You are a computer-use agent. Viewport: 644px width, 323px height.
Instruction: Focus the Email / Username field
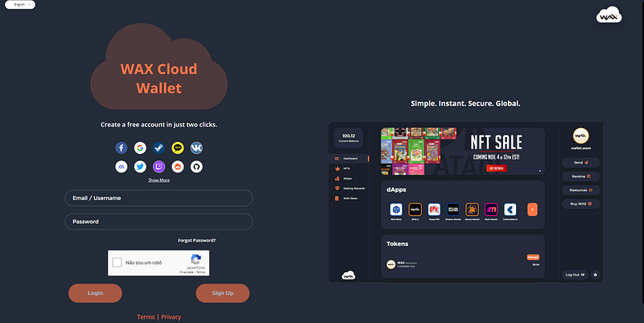point(159,198)
